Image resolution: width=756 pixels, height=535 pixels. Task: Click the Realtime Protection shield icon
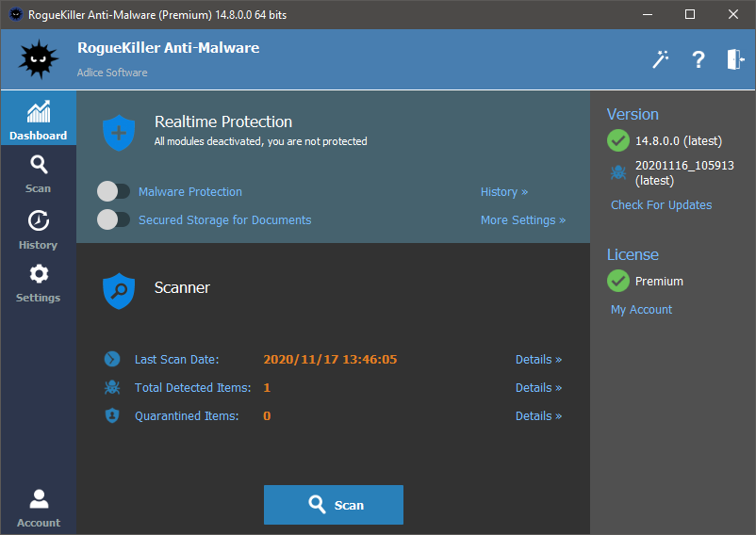click(119, 132)
